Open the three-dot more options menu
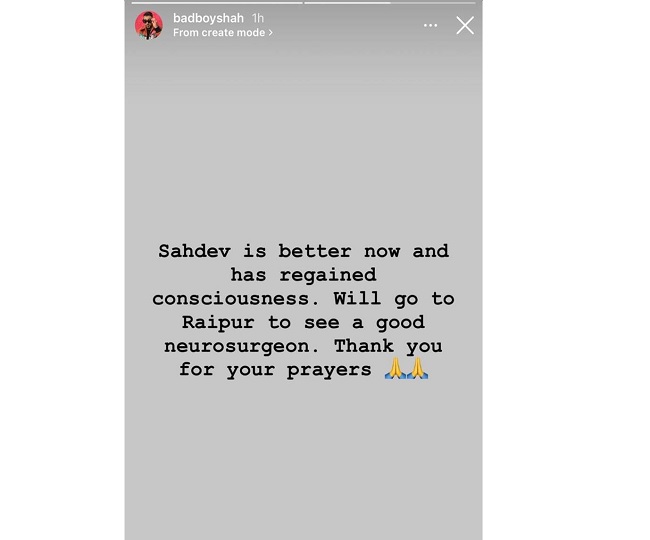Viewport: 650px width, 540px height. 430,25
